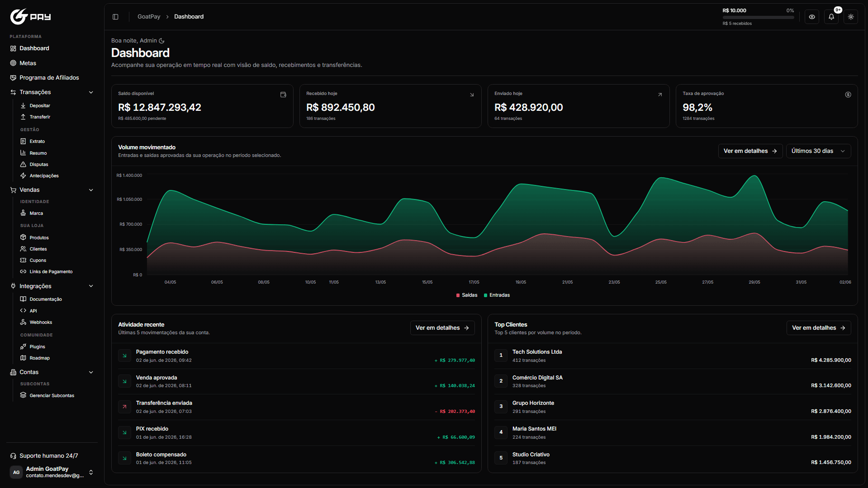Open Programa de Afiliados menu item

(49, 78)
